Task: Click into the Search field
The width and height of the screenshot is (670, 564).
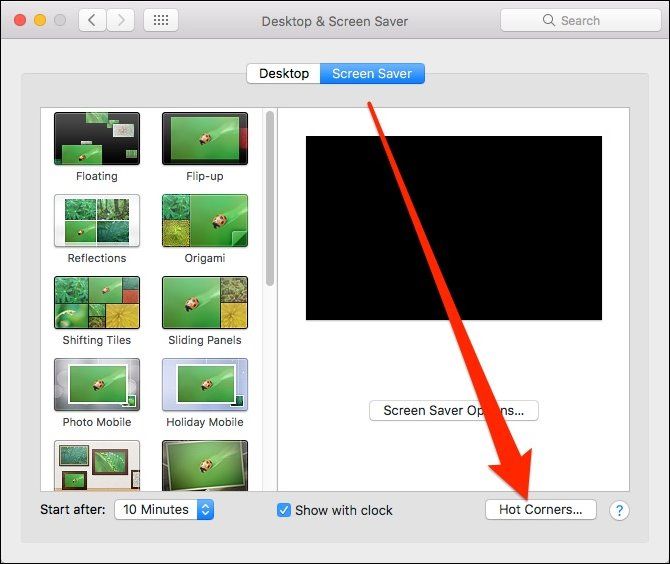Action: tap(580, 20)
